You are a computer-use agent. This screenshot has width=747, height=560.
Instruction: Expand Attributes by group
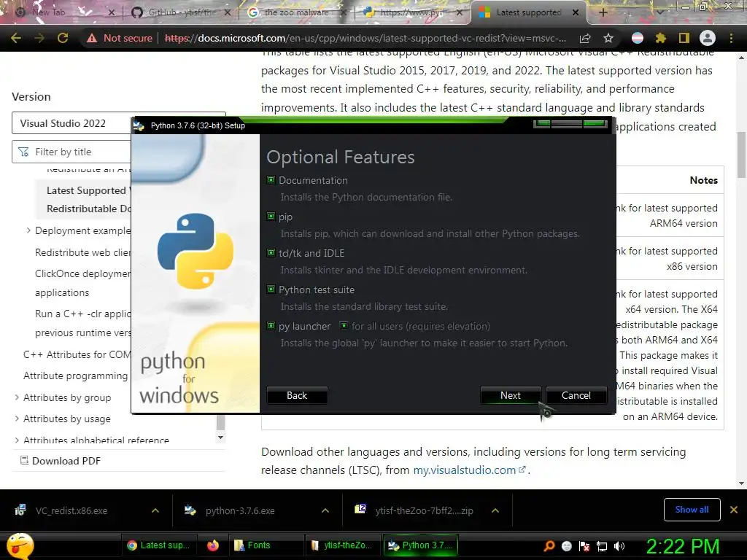(18, 397)
